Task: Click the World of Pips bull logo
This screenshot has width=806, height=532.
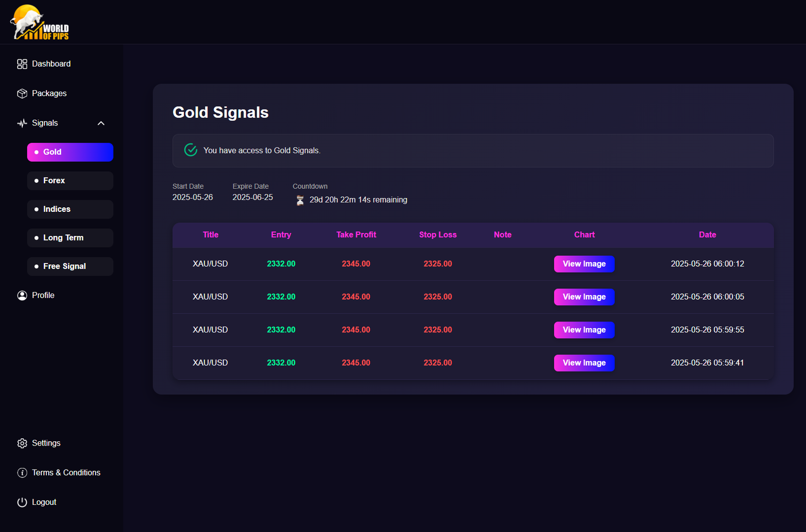Action: 39,23
